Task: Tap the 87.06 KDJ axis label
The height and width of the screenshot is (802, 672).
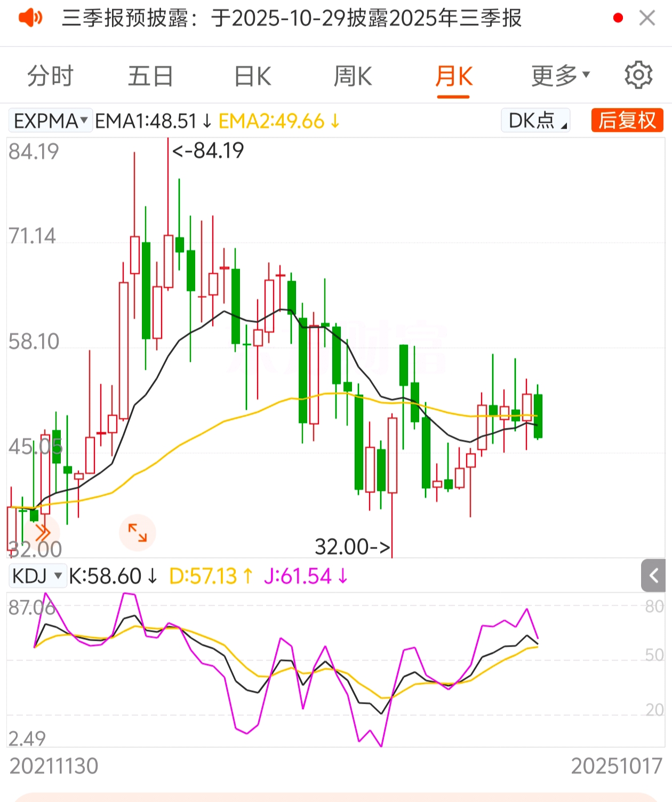Action: [32, 607]
